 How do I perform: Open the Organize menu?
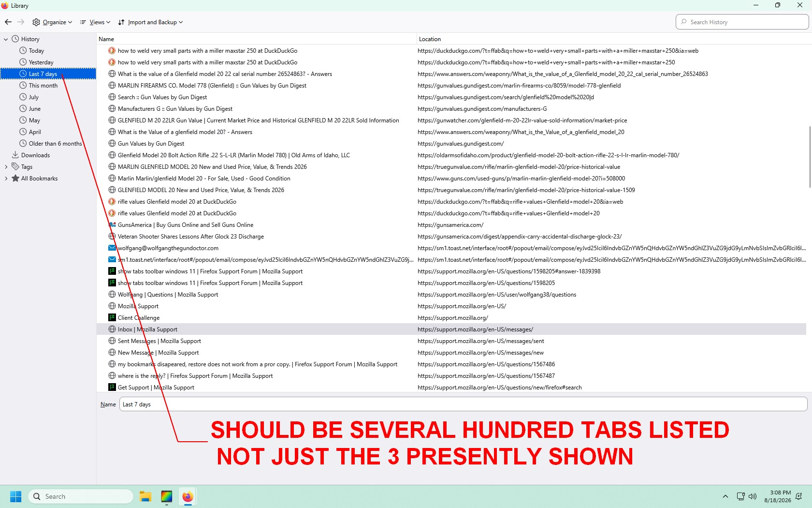(x=52, y=22)
